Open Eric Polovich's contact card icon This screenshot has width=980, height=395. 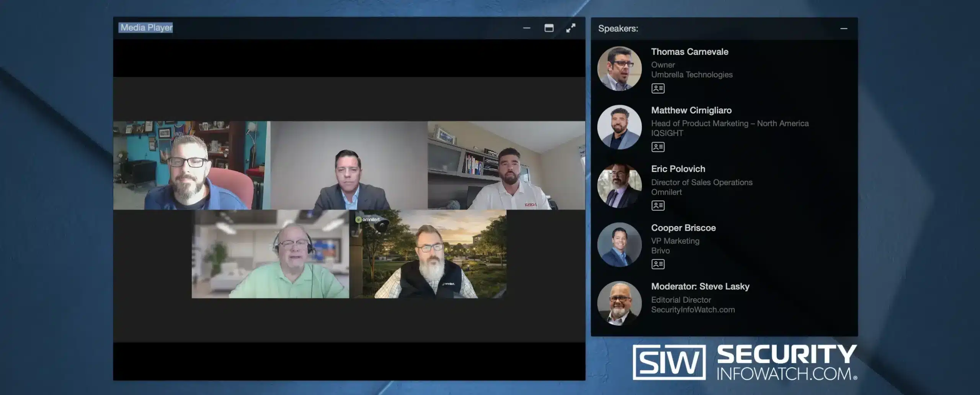658,206
